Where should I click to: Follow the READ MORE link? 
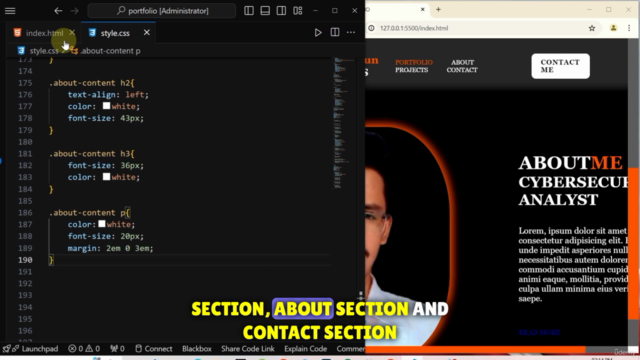click(539, 333)
